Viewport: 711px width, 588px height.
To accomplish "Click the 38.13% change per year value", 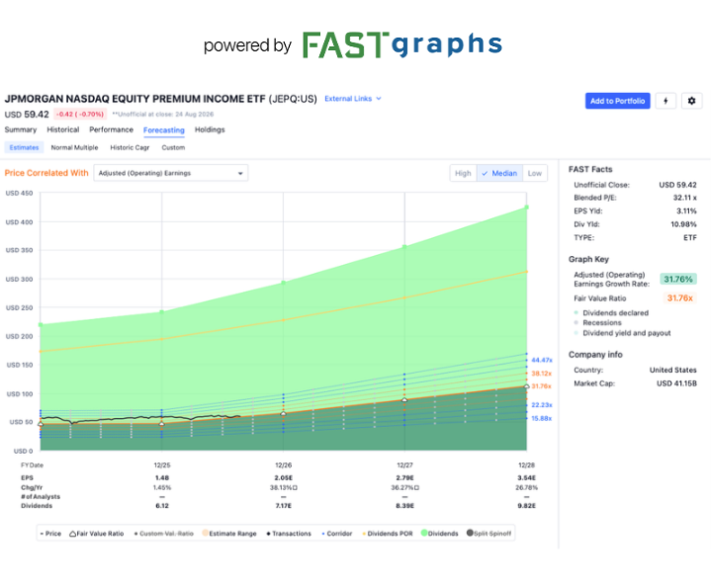I will click(282, 488).
